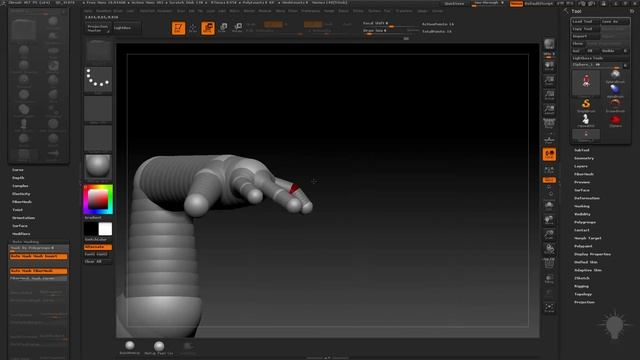Expand the brush Depth section

pos(18,178)
